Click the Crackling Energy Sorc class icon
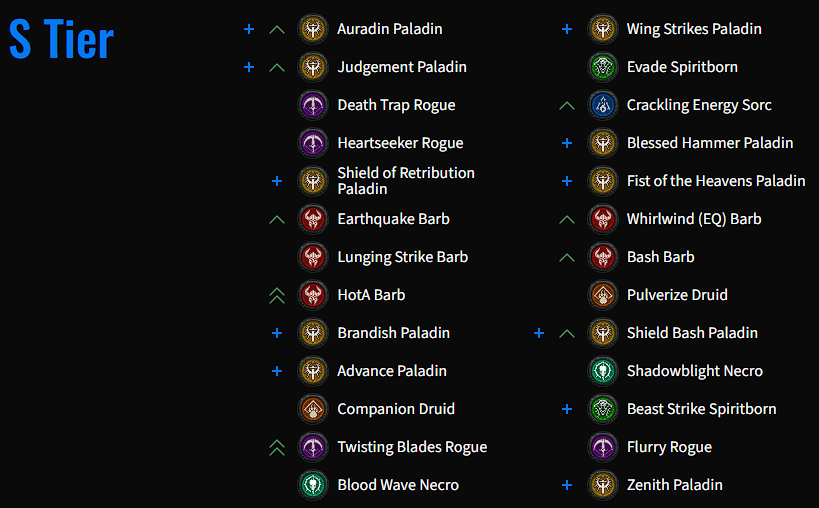The image size is (819, 508). (602, 105)
